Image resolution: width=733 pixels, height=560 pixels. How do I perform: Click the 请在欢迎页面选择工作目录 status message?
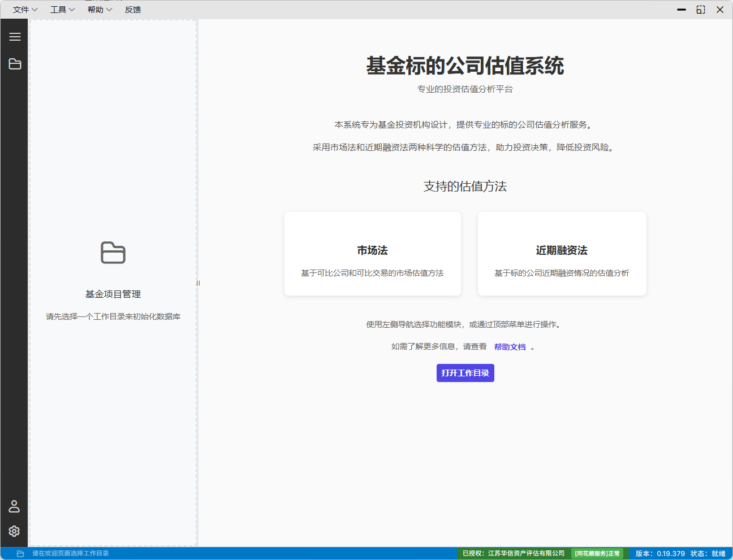[71, 554]
